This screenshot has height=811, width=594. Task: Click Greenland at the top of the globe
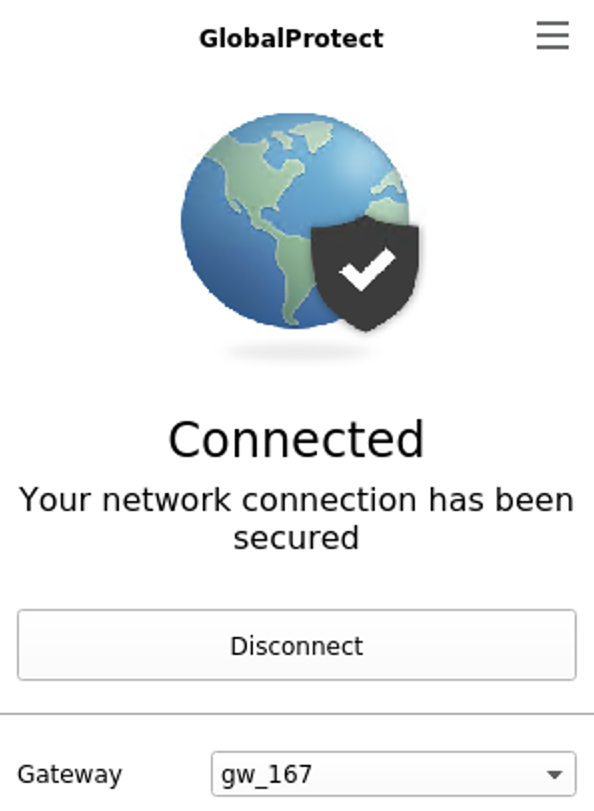point(312,134)
